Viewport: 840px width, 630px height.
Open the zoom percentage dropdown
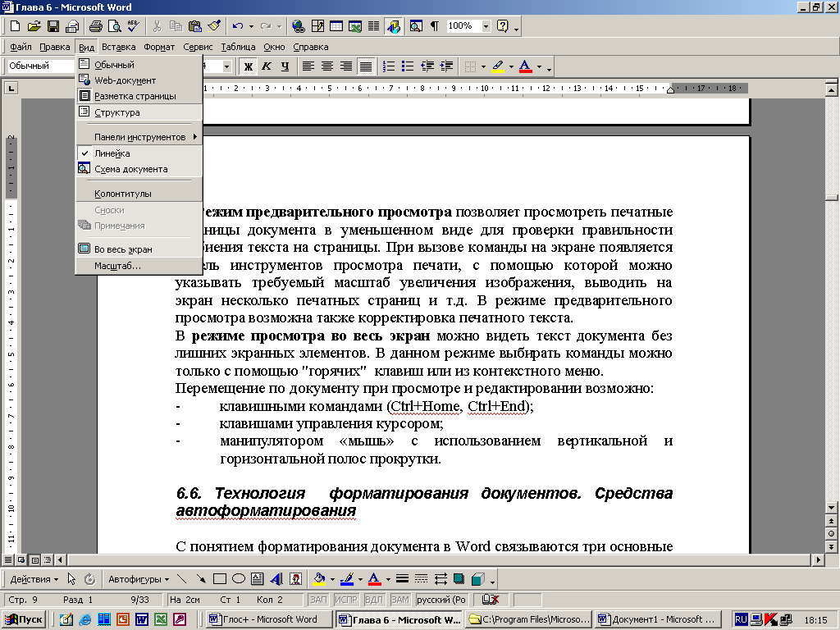(486, 26)
